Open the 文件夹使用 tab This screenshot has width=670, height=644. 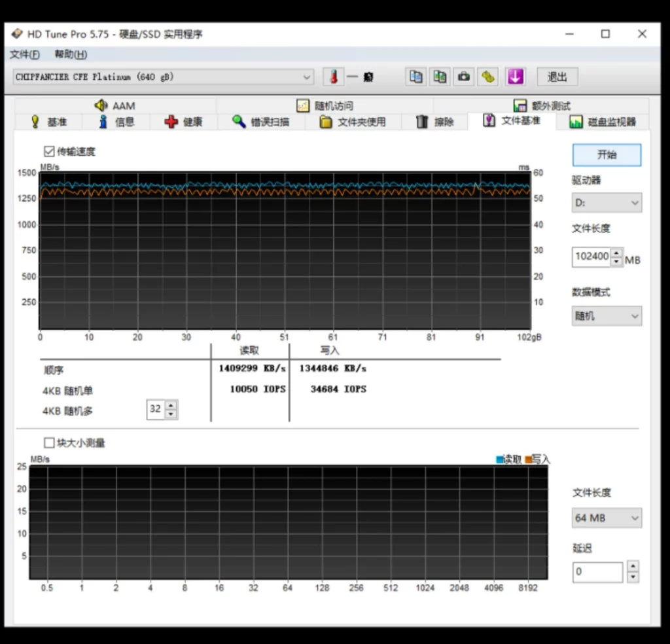tap(353, 122)
